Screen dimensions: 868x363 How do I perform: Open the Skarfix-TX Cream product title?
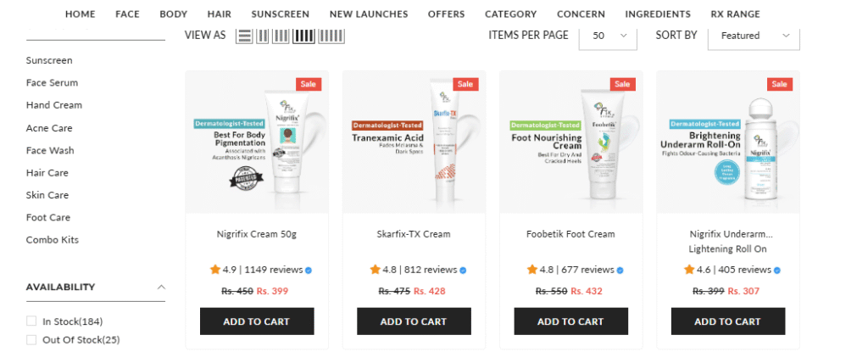tap(414, 234)
